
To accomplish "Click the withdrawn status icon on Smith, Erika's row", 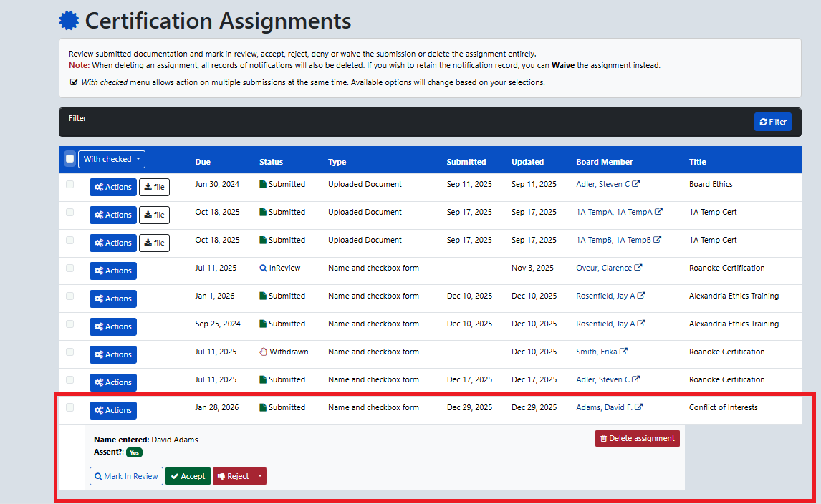I will [x=262, y=352].
